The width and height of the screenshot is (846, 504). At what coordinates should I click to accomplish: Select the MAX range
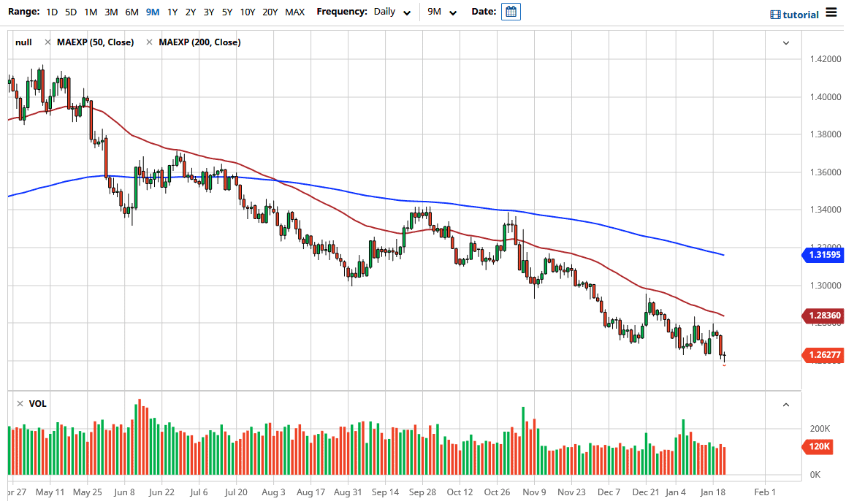(294, 12)
